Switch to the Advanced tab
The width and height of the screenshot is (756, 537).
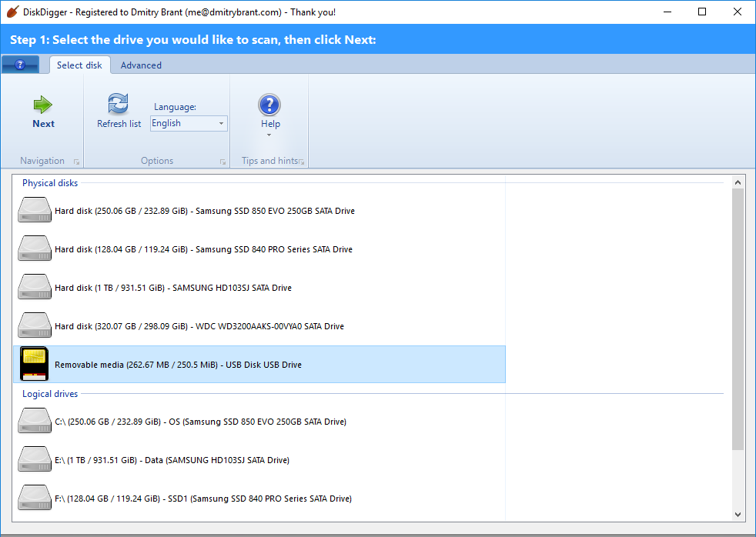tap(141, 65)
